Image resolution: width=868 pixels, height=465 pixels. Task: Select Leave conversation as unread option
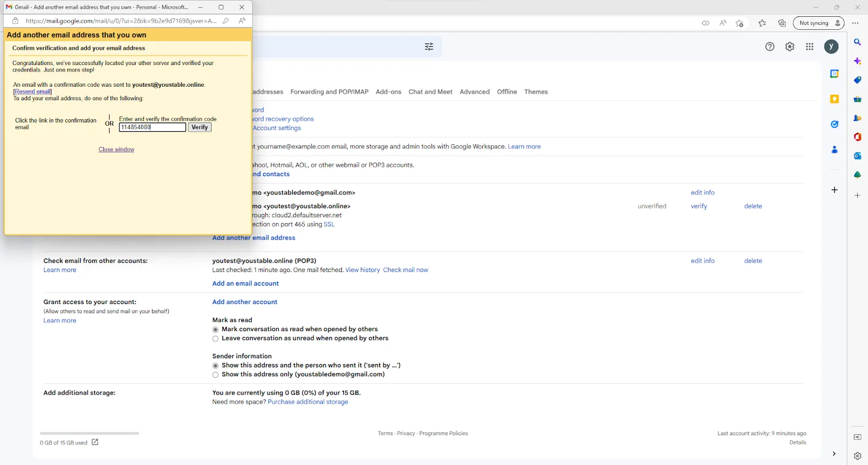click(x=215, y=339)
